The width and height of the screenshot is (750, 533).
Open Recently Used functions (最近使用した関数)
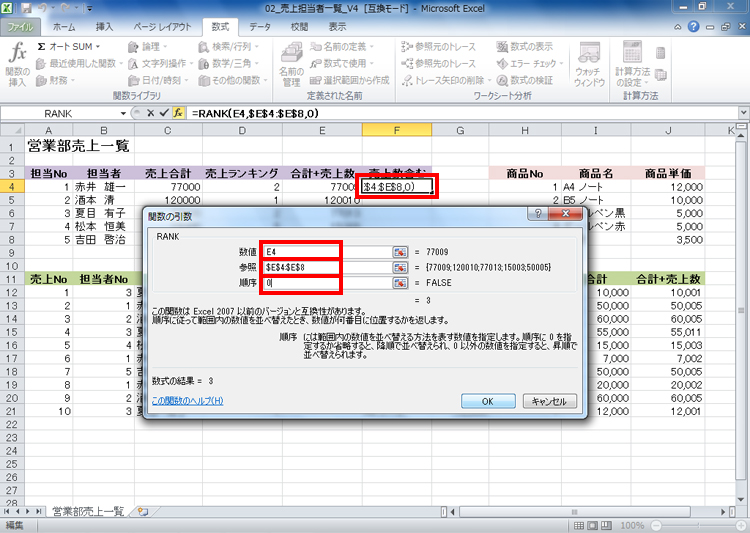(79, 64)
